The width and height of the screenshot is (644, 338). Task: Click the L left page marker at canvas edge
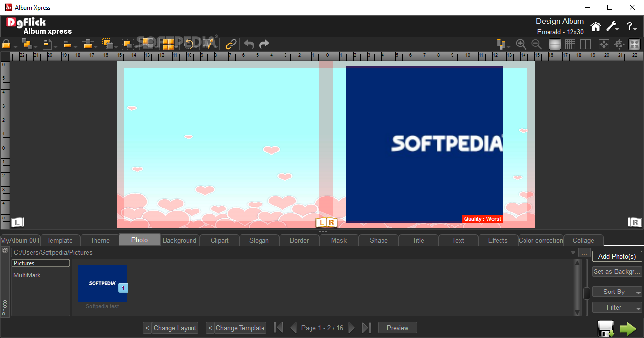coord(17,222)
